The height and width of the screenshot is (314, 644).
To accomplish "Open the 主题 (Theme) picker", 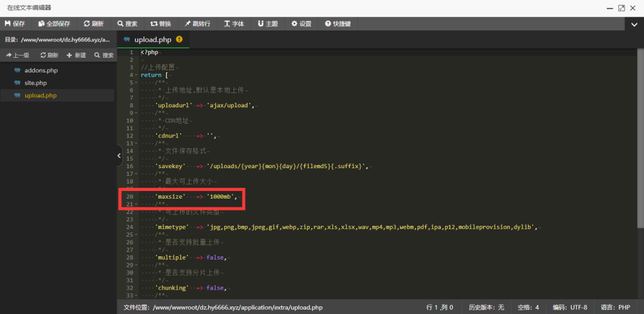I will tap(267, 24).
